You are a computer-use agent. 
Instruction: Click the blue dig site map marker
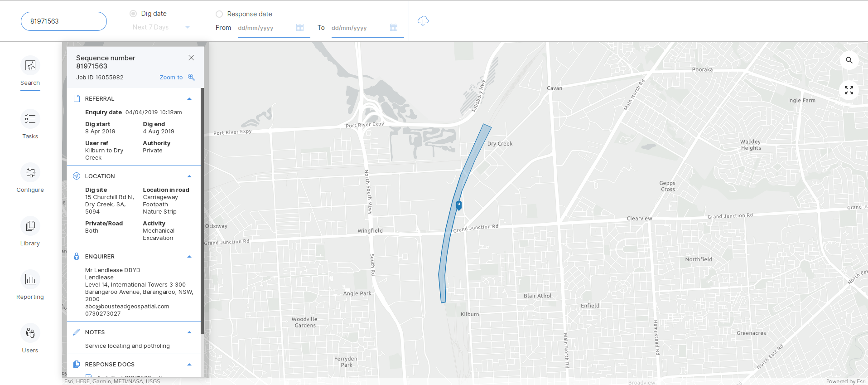(x=459, y=205)
